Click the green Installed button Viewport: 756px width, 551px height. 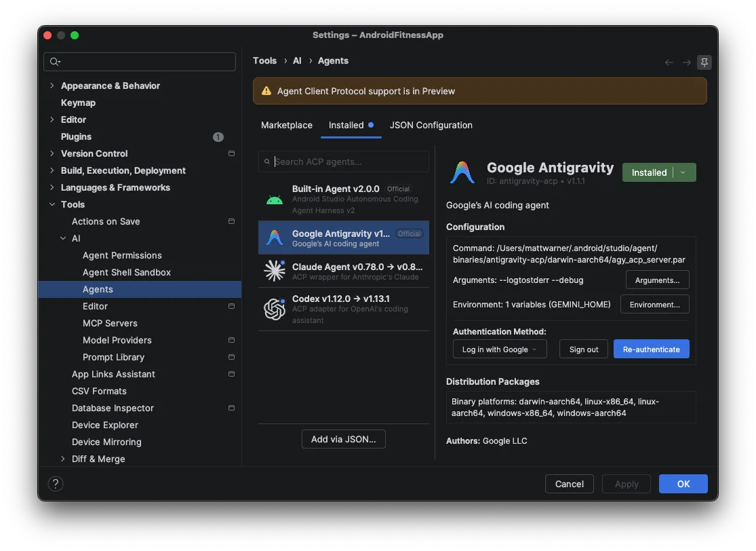pyautogui.click(x=649, y=173)
